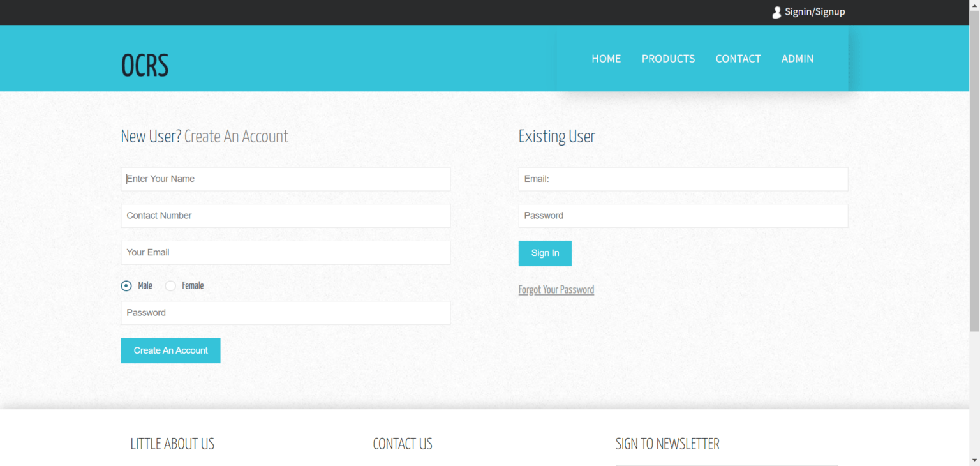Click the Contact Number field

(285, 216)
